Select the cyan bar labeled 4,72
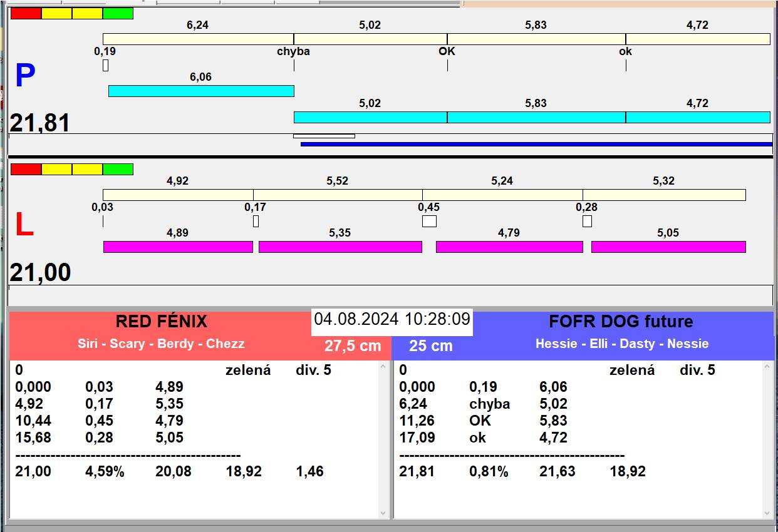Screen dimensions: 778x532 698,117
